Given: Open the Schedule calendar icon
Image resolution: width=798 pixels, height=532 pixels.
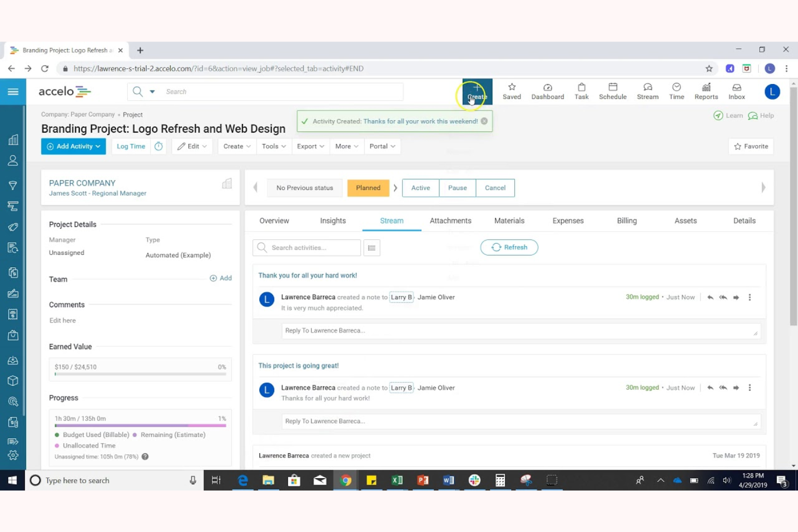Looking at the screenshot, I should pyautogui.click(x=613, y=92).
